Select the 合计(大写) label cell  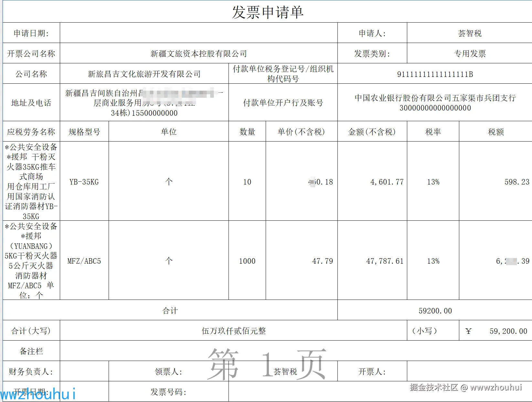pos(31,331)
